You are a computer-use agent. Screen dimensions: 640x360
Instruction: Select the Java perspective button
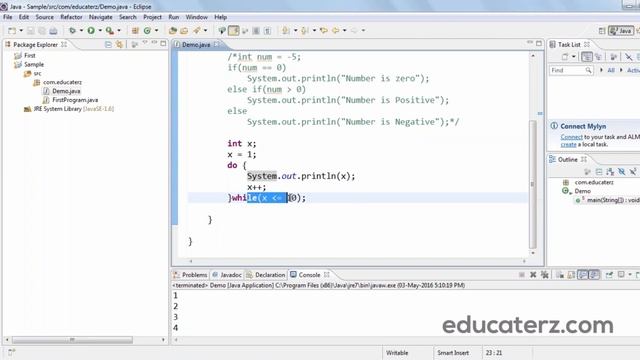click(621, 31)
